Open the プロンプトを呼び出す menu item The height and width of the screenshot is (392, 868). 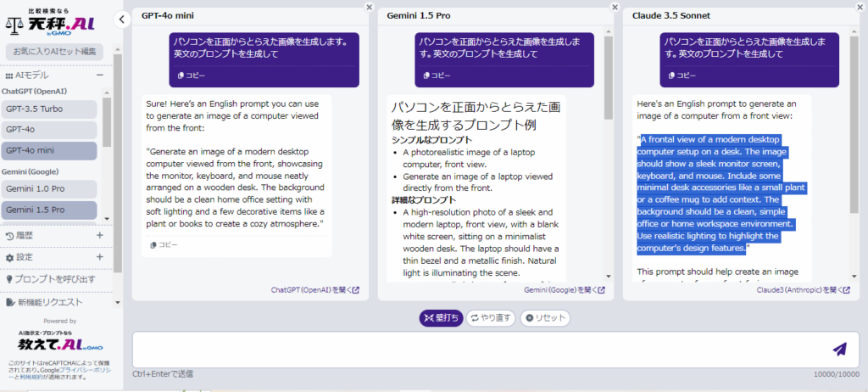(x=51, y=279)
